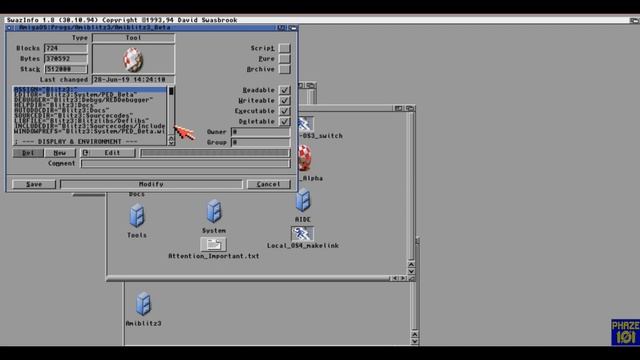Select the Local_OS4_makelink script icon
The width and height of the screenshot is (640, 360).
(x=302, y=233)
